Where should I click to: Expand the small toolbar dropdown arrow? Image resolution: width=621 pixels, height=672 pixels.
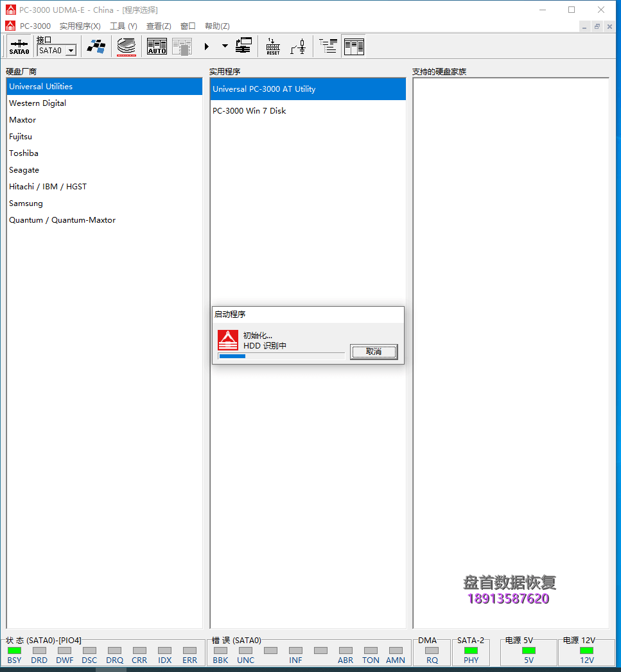pos(225,46)
